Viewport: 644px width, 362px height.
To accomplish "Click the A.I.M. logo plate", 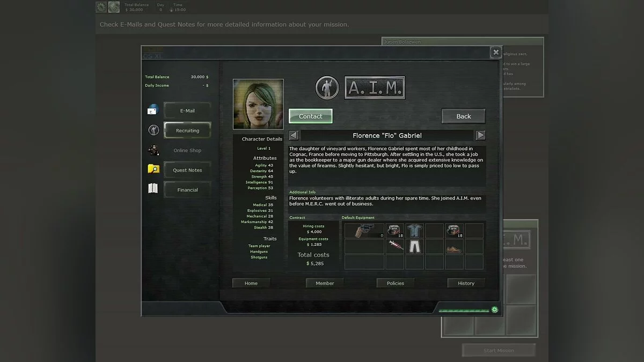I will coord(375,87).
